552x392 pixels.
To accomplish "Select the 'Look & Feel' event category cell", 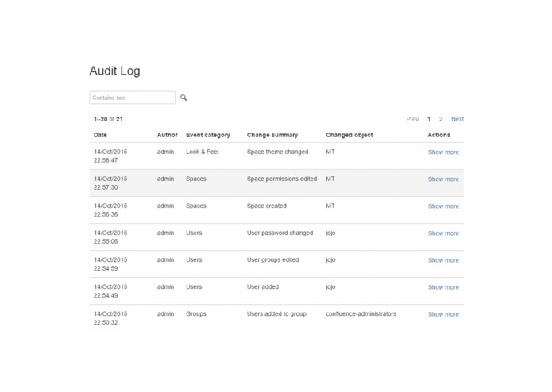I will (x=203, y=152).
